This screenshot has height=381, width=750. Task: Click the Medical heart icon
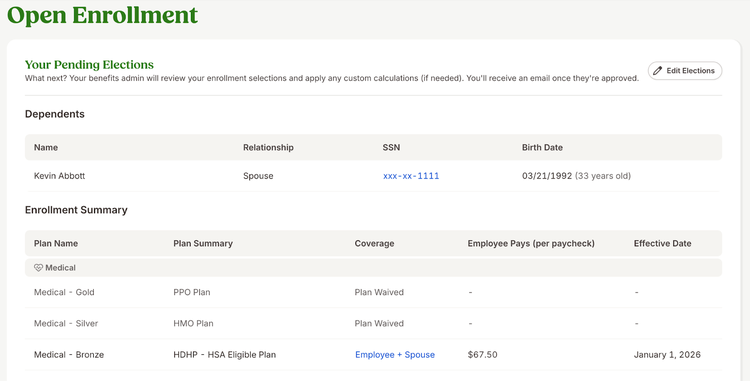(38, 268)
